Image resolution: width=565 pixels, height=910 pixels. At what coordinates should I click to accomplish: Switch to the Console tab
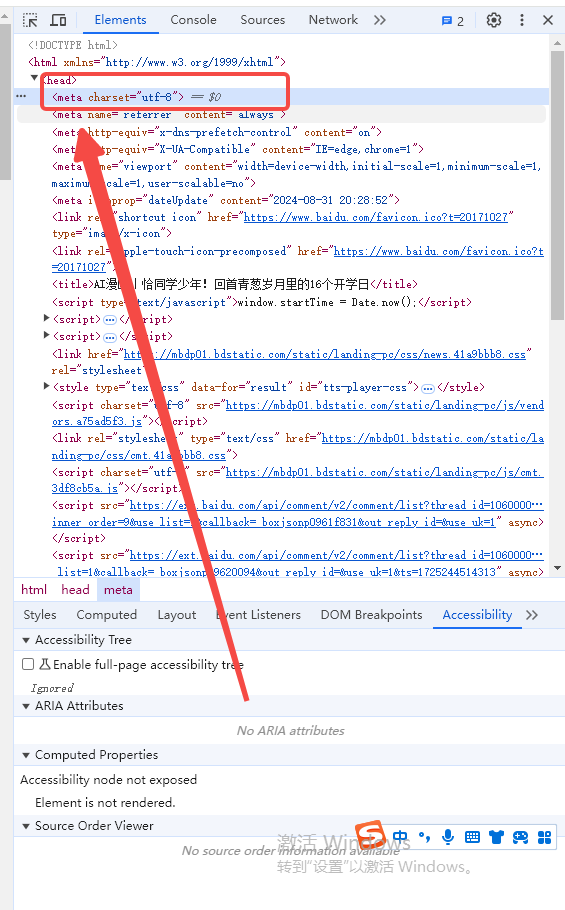[x=193, y=20]
